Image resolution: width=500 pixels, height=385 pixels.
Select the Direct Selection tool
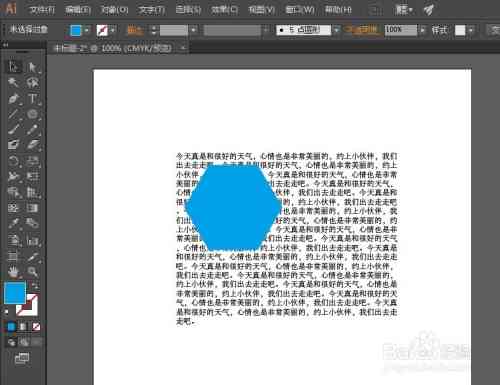coord(32,67)
